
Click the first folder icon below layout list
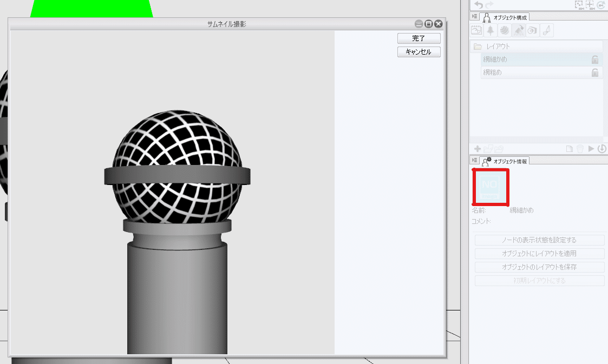(488, 149)
